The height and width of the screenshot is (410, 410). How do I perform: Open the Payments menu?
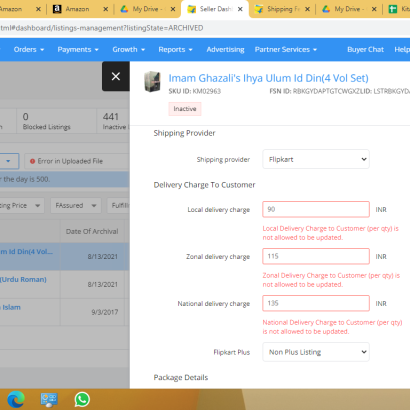[x=78, y=50]
